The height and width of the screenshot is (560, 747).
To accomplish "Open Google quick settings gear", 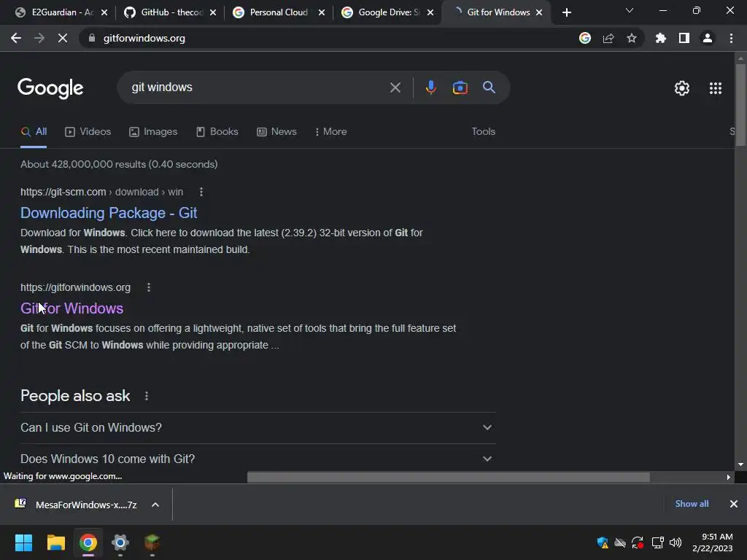I will click(x=682, y=88).
